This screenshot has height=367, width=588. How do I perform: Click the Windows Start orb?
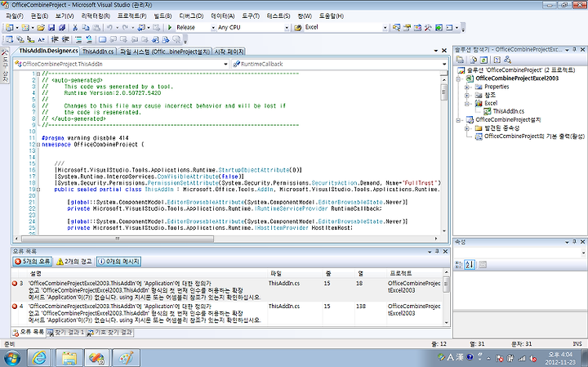click(12, 358)
